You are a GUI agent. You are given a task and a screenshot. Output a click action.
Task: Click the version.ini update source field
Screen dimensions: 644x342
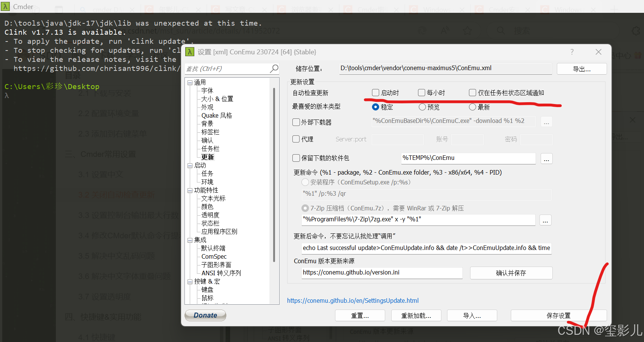(x=382, y=273)
